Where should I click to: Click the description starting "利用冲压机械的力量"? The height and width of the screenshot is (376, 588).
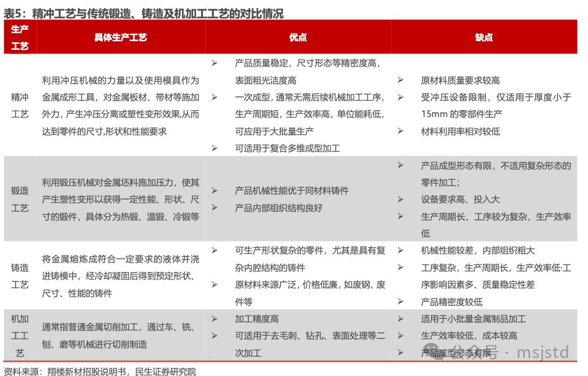click(x=120, y=106)
